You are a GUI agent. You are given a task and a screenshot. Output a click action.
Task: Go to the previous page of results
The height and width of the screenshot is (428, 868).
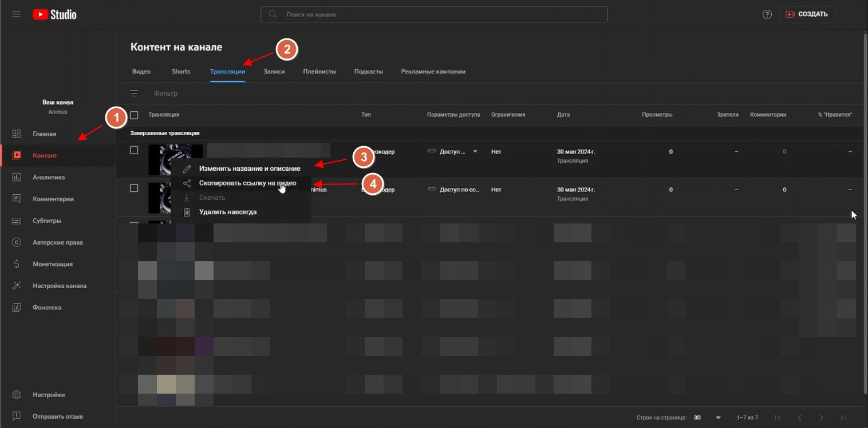click(800, 418)
